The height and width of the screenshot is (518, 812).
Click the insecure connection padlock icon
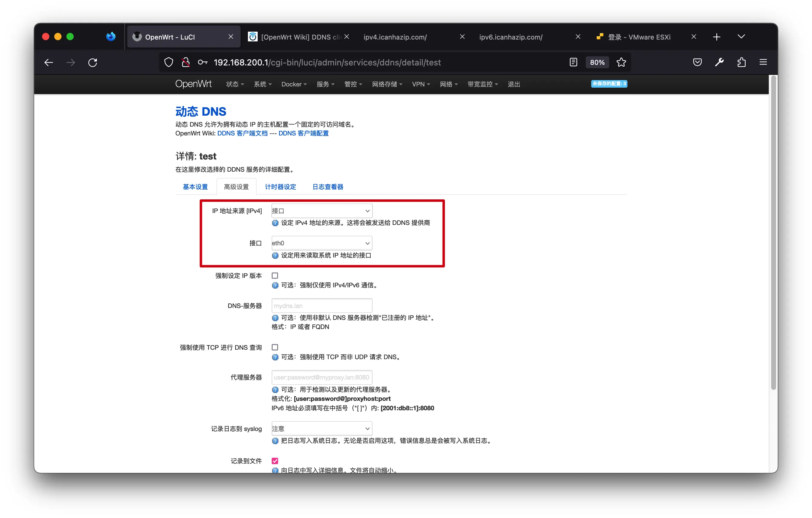pos(185,62)
